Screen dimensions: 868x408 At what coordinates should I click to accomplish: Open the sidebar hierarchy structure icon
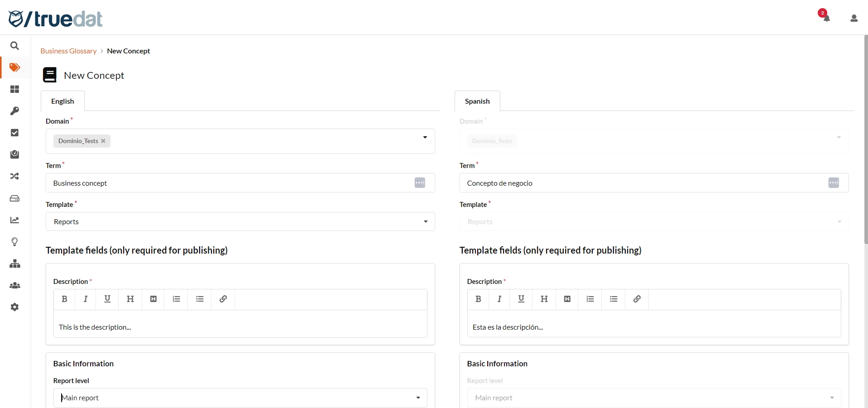pyautogui.click(x=14, y=264)
